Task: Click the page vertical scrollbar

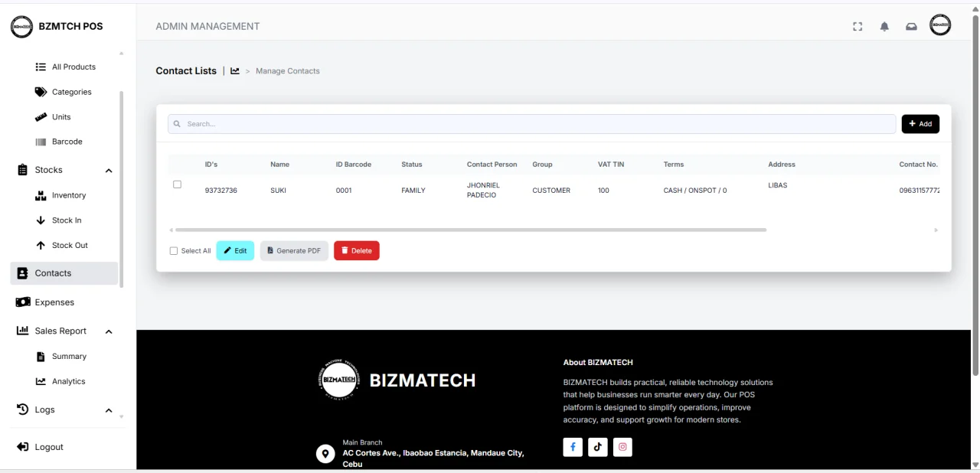Action: click(975, 195)
